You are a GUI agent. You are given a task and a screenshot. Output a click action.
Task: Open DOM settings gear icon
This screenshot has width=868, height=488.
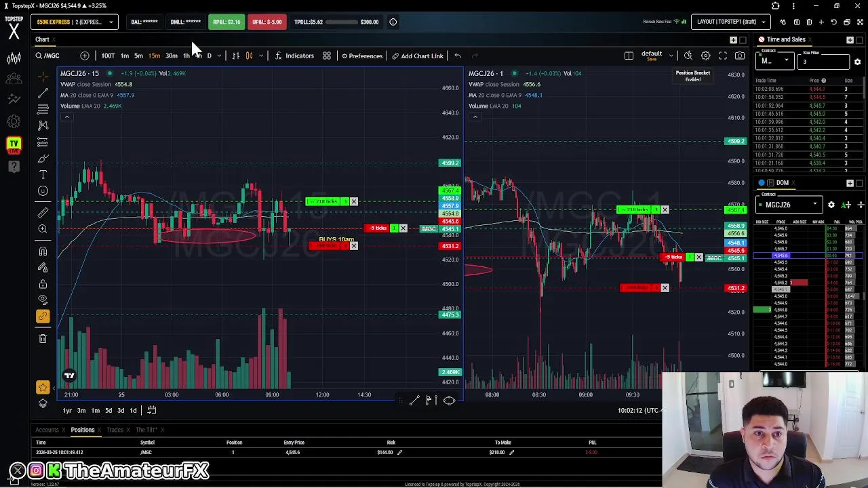click(831, 205)
